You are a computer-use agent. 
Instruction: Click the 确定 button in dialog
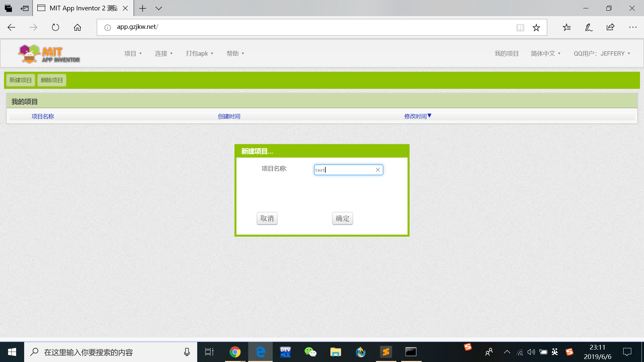coord(342,219)
